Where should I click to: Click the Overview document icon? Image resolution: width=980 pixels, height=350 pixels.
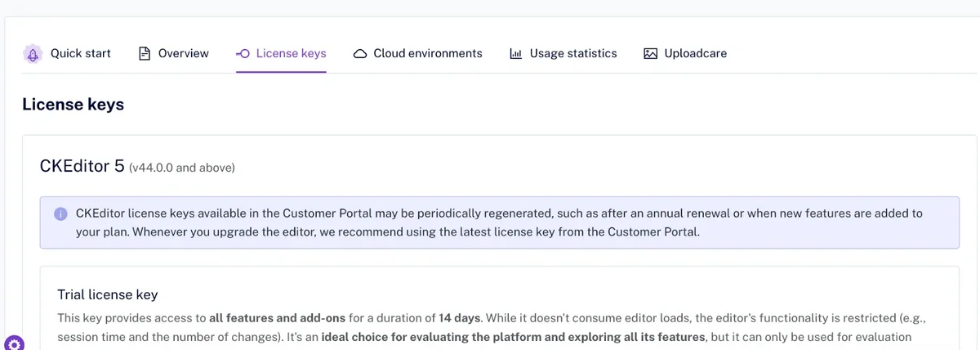coord(145,54)
